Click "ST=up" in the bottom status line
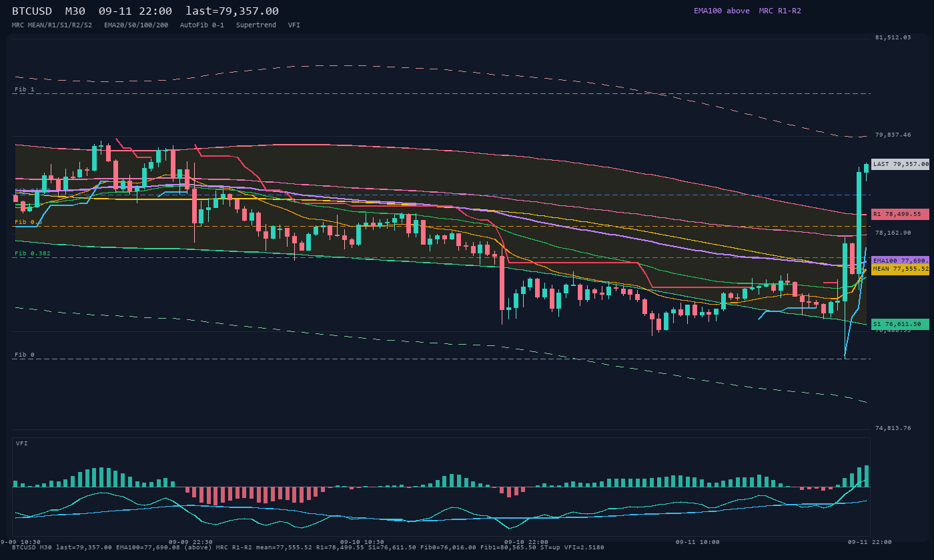The height and width of the screenshot is (560, 934). coord(550,547)
